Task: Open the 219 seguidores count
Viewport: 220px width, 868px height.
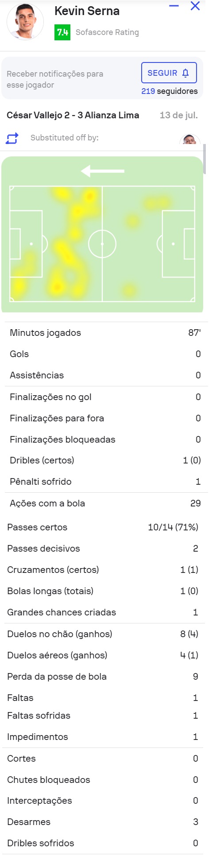Action: pyautogui.click(x=169, y=91)
